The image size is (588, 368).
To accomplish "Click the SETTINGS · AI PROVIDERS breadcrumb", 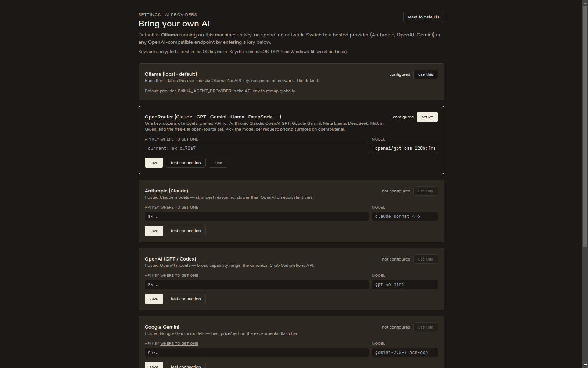I will tap(168, 15).
